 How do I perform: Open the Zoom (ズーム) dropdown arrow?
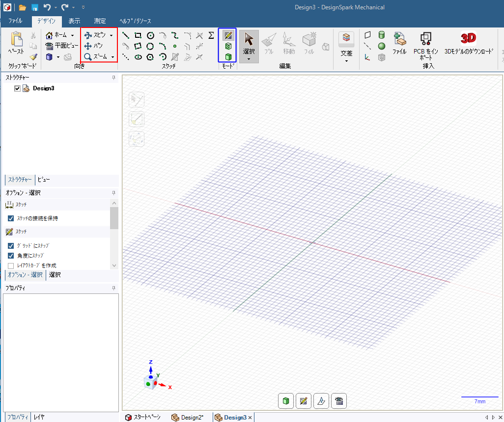coord(112,57)
